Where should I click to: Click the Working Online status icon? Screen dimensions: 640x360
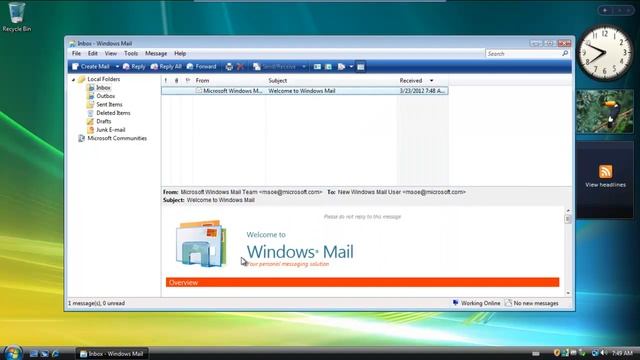456,303
